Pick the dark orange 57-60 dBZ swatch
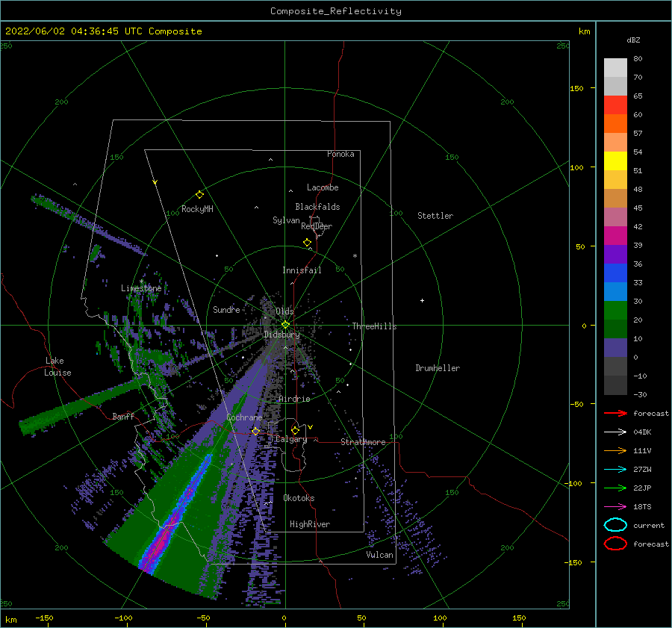672x628 pixels. coord(615,124)
